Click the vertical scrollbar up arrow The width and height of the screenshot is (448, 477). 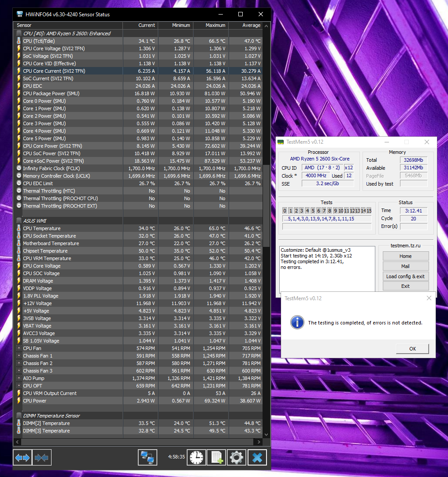(x=266, y=26)
